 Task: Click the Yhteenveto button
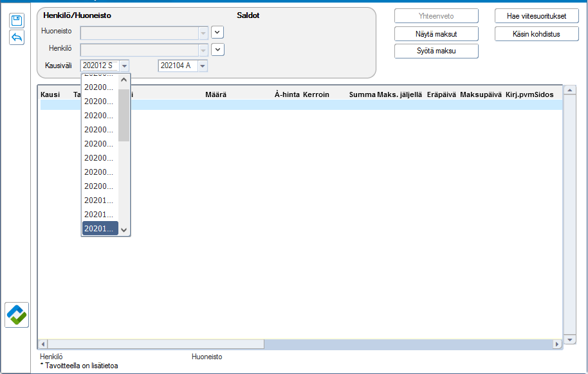click(x=436, y=16)
